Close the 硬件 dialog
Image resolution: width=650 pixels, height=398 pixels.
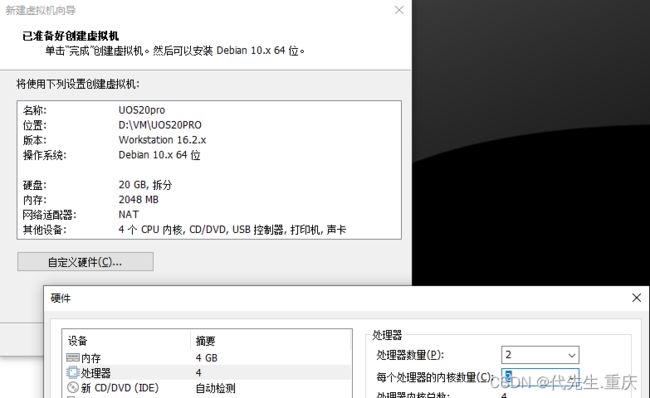636,298
